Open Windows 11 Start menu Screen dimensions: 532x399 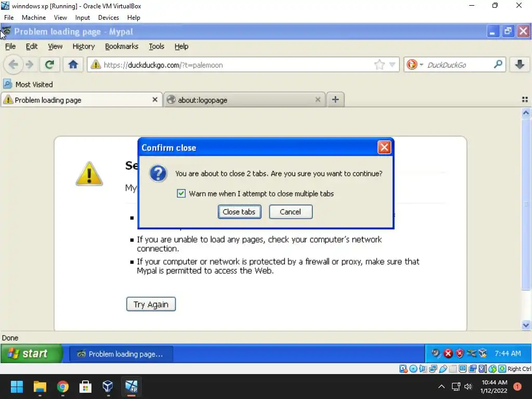(17, 387)
